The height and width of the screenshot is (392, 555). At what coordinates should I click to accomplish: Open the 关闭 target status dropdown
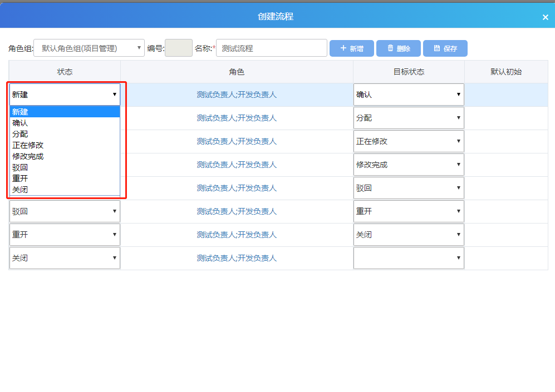pos(409,235)
